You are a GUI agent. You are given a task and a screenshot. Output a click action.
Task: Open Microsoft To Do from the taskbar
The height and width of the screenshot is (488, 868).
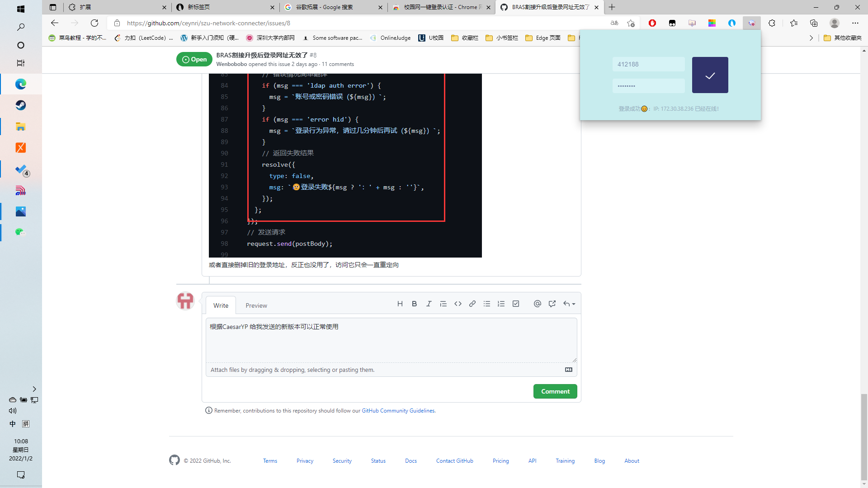[21, 169]
